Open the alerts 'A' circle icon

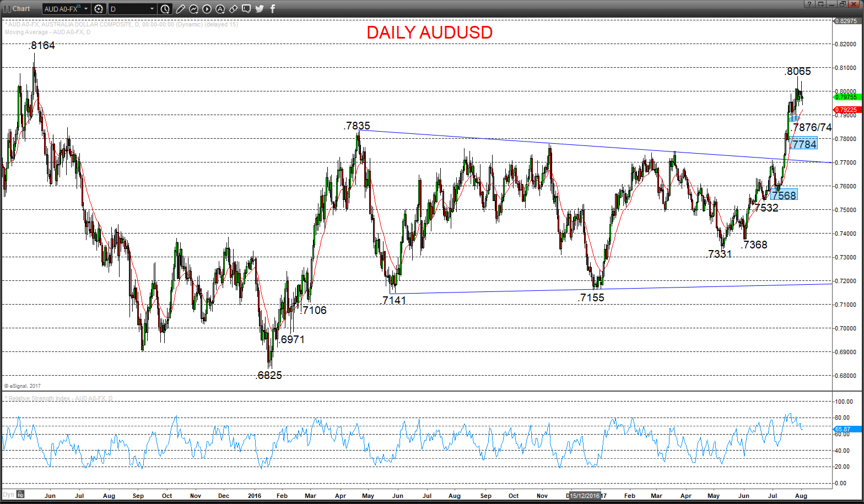pos(220,9)
